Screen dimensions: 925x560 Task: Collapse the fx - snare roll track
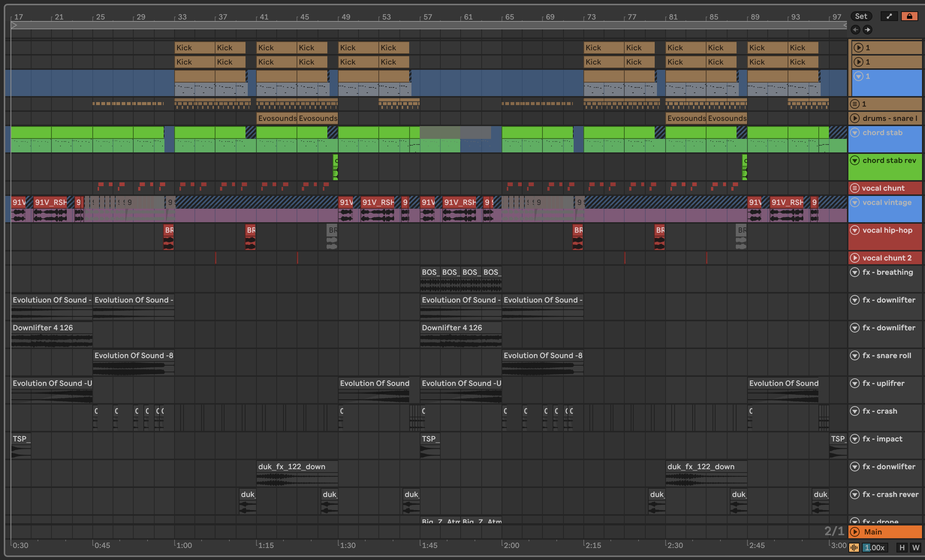pyautogui.click(x=855, y=355)
